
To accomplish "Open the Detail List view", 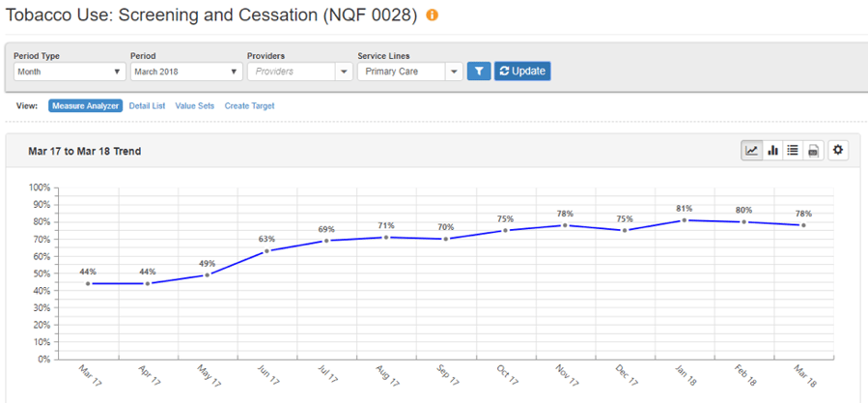I will coord(148,106).
